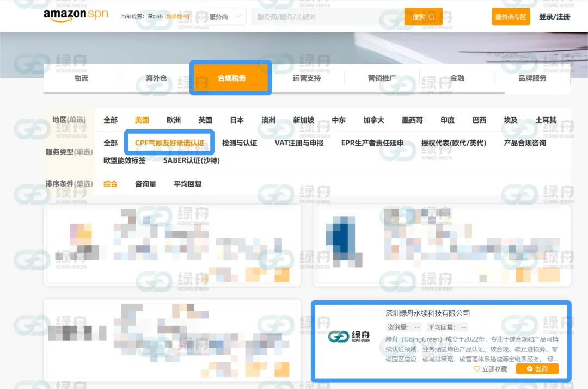Select the 英国 region filter
This screenshot has height=389, width=588.
205,120
